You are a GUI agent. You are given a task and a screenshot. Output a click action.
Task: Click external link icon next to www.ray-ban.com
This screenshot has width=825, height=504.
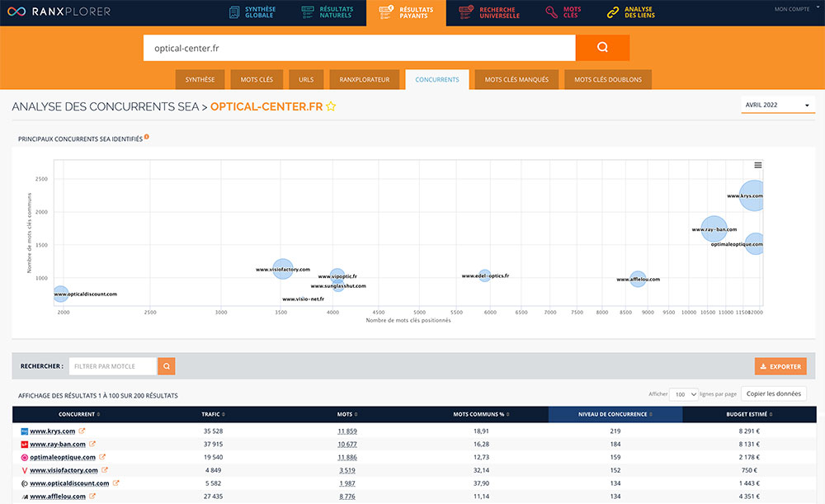(x=92, y=444)
